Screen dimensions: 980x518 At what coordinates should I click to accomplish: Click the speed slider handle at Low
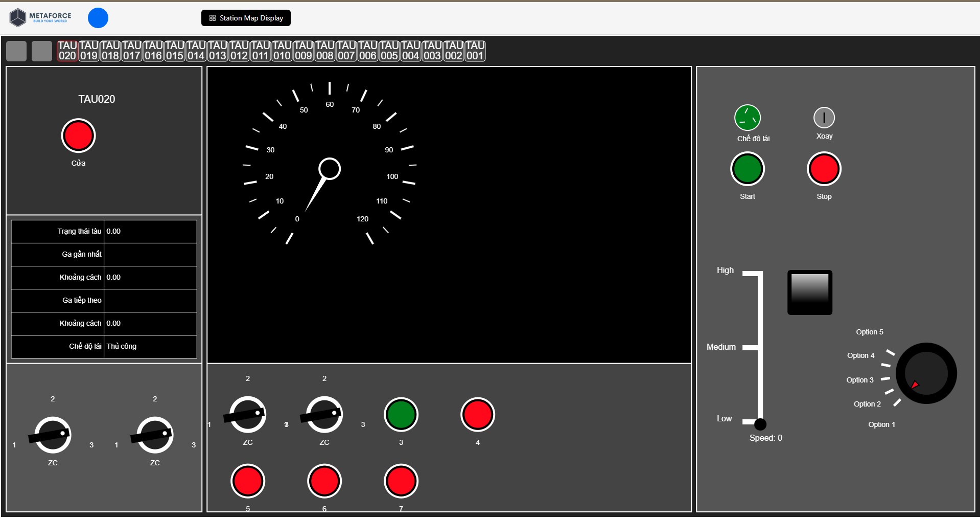[760, 424]
